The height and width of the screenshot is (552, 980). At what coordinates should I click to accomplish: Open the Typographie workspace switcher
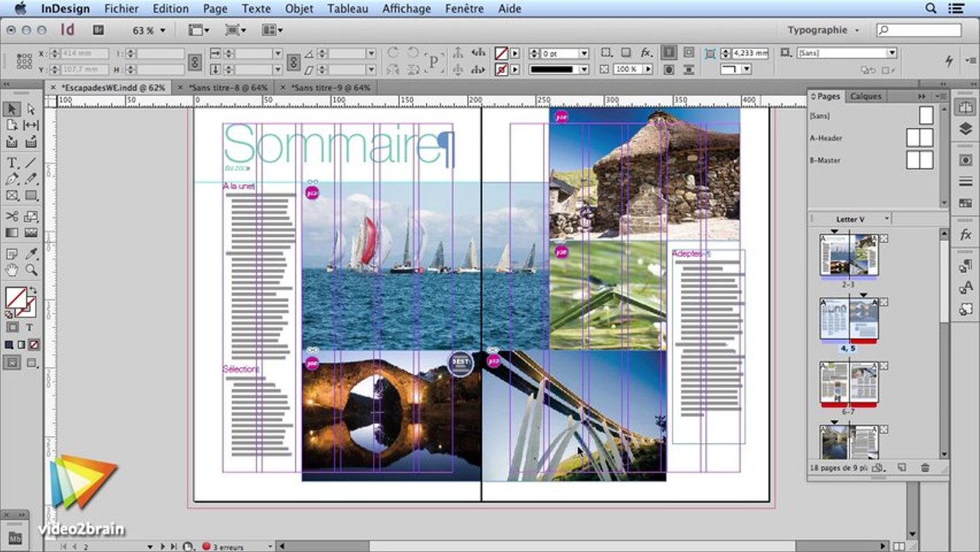[x=823, y=30]
